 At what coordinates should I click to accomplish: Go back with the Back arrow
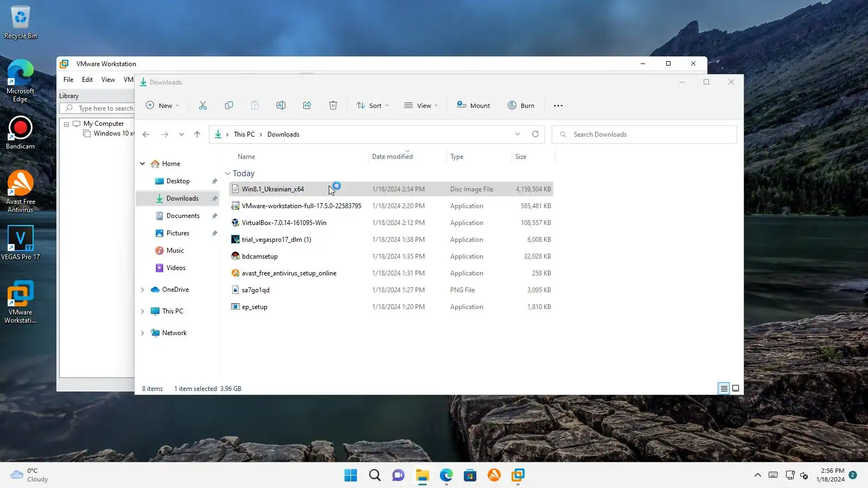(146, 134)
